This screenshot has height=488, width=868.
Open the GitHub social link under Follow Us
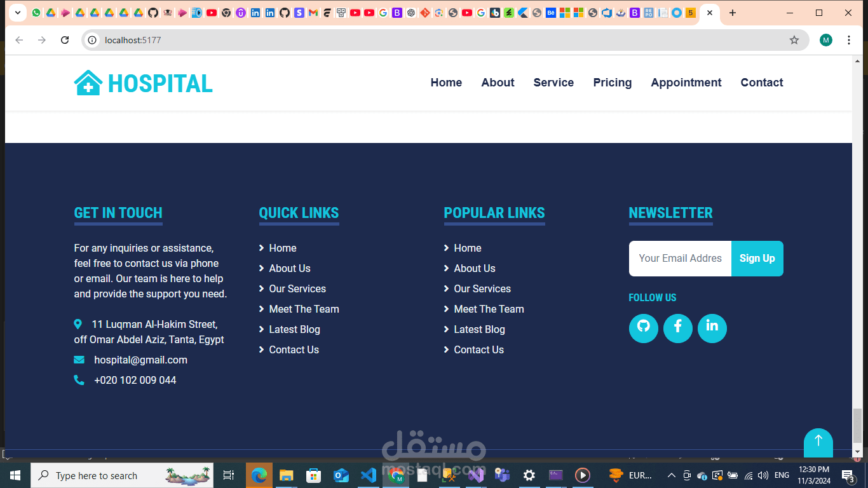pos(644,329)
